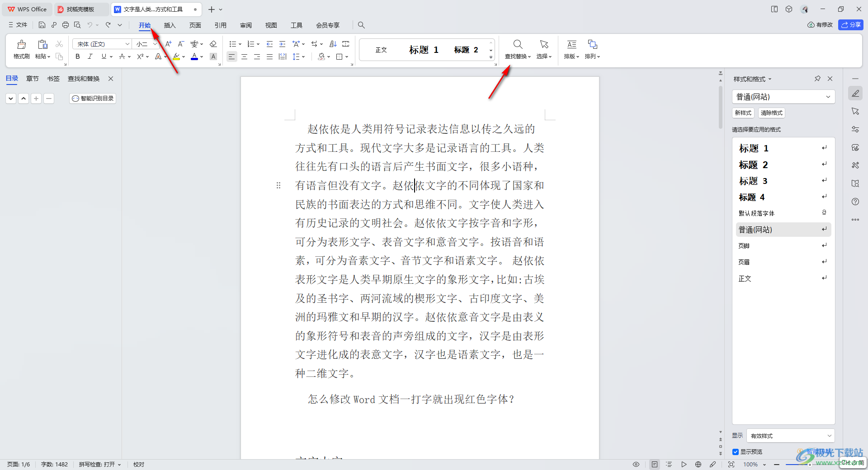The height and width of the screenshot is (470, 868).
Task: Toggle character shading (A box)
Action: [213, 56]
